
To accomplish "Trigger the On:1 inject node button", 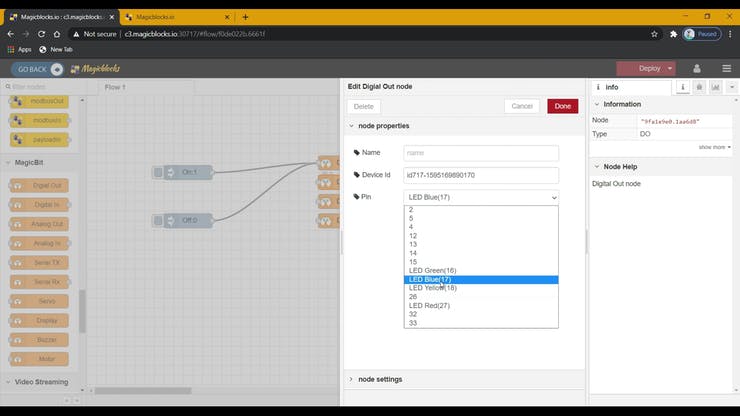I will coord(158,172).
